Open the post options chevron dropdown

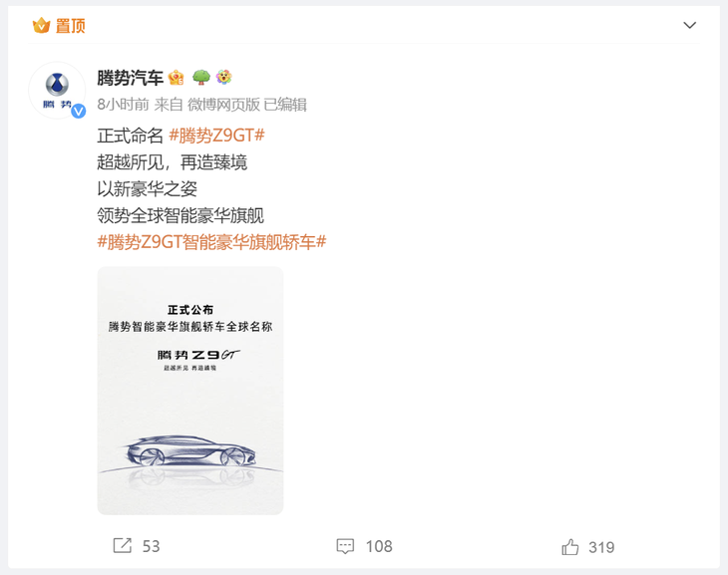point(689,25)
